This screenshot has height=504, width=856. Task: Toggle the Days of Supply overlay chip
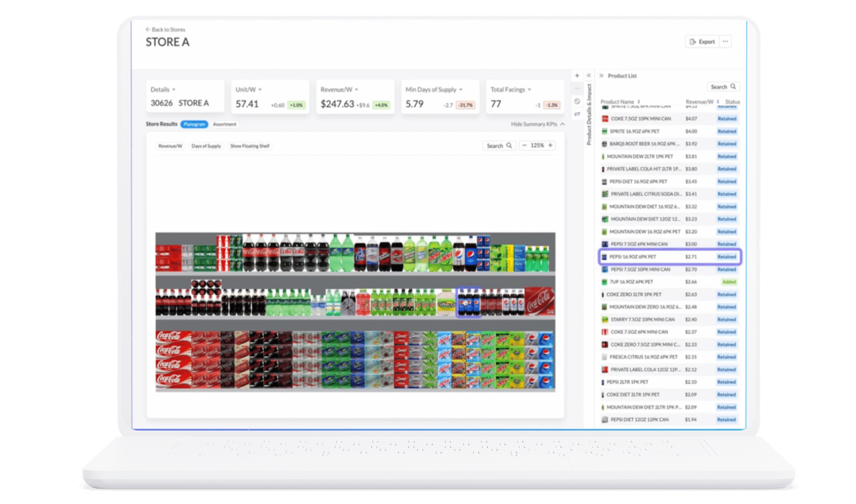click(206, 146)
